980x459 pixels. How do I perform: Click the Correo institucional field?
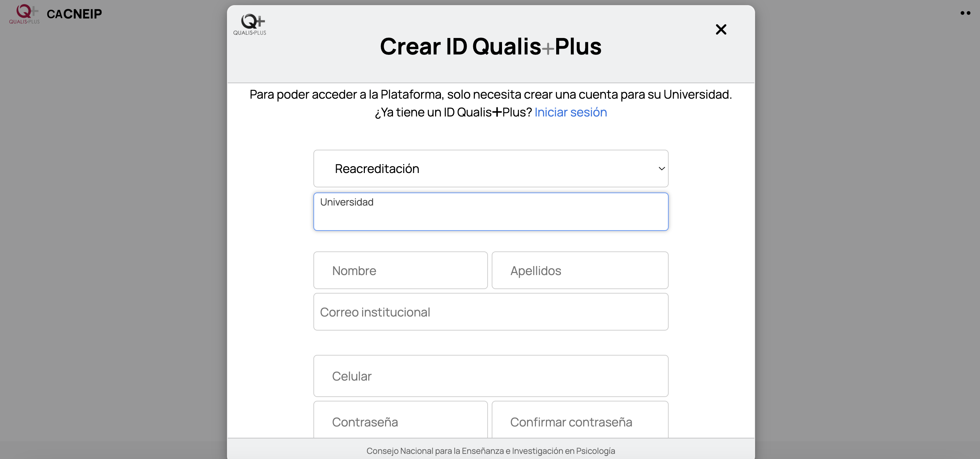(491, 312)
